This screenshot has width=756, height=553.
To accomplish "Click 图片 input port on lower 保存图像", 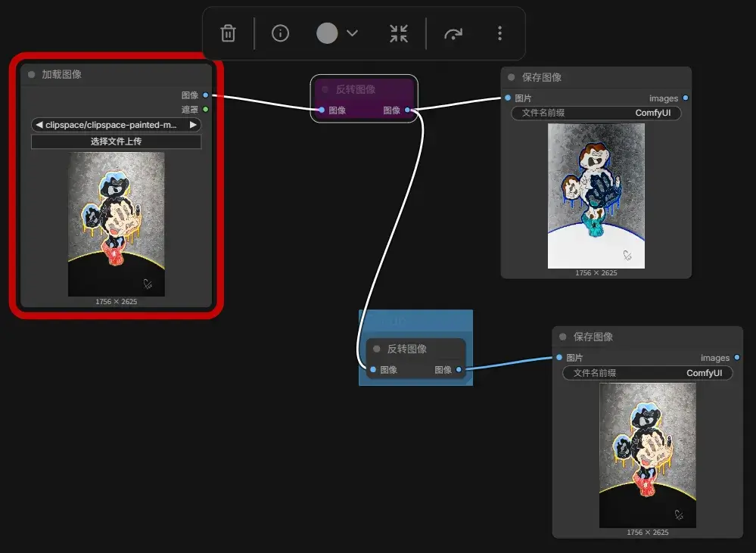I will pos(559,357).
